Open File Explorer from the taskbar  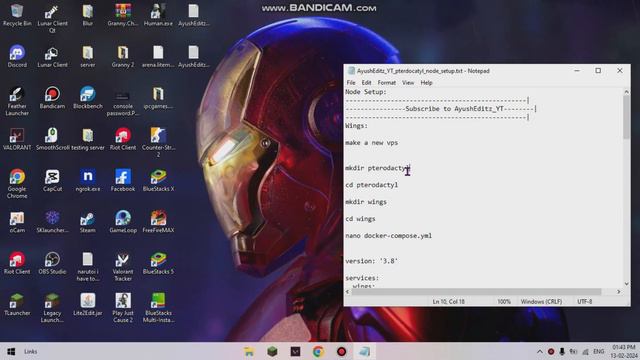pyautogui.click(x=249, y=351)
